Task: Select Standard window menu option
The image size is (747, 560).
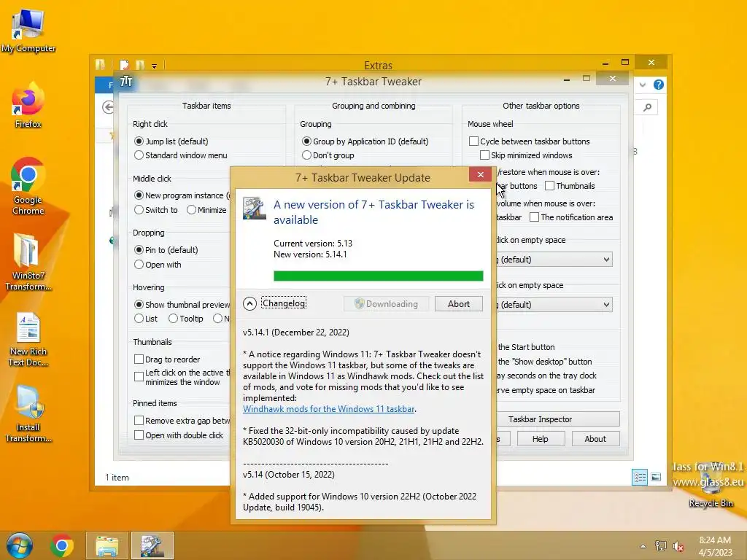Action: tap(139, 155)
